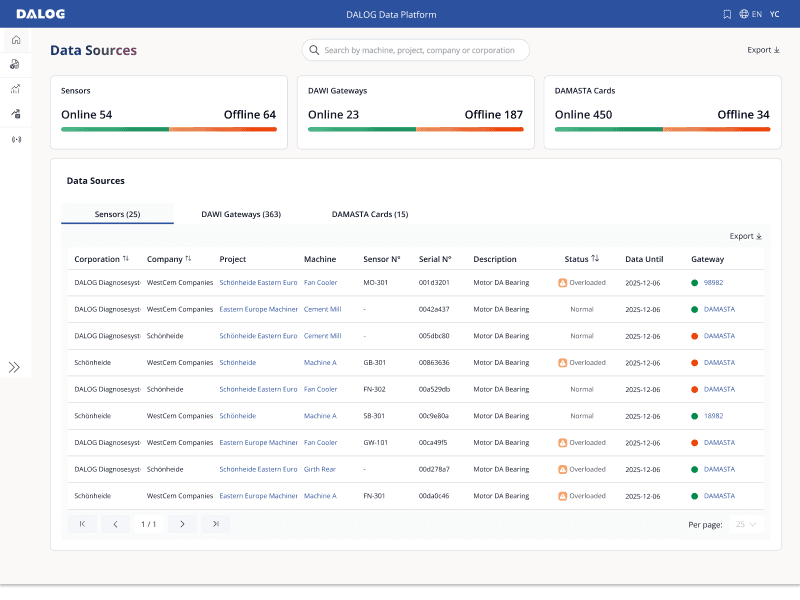Expand the sidebar with the double chevron
The height and width of the screenshot is (600, 800).
coord(14,367)
